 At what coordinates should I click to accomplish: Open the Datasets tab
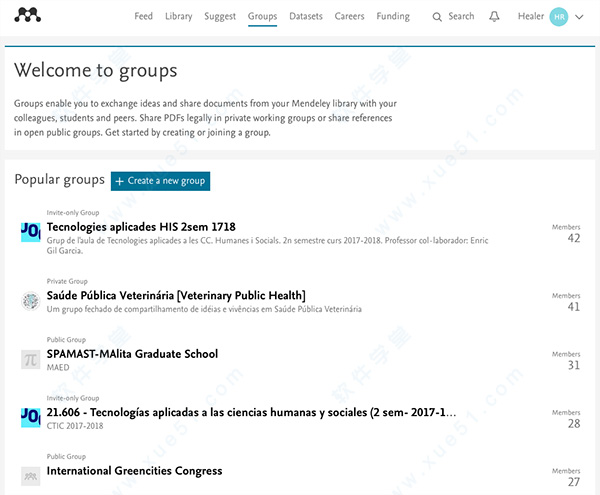coord(306,16)
